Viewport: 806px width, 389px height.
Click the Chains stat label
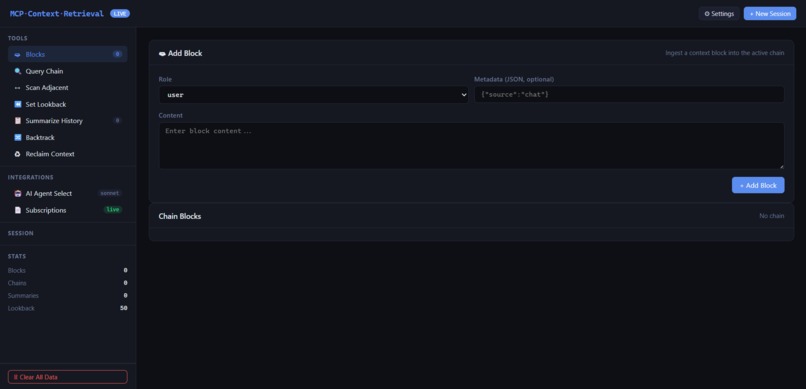click(17, 283)
